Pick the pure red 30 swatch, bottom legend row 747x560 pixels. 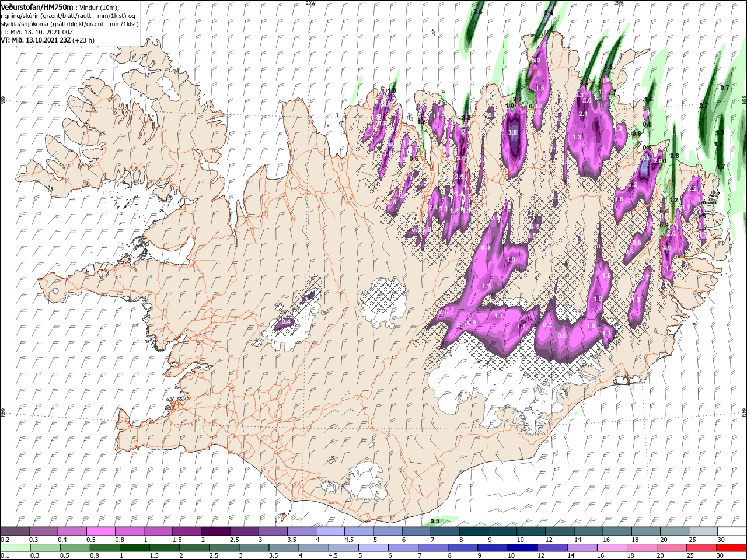click(731, 548)
